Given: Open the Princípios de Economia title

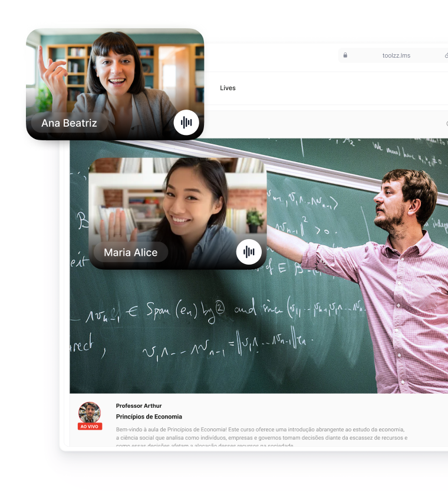Looking at the screenshot, I should click(x=149, y=417).
